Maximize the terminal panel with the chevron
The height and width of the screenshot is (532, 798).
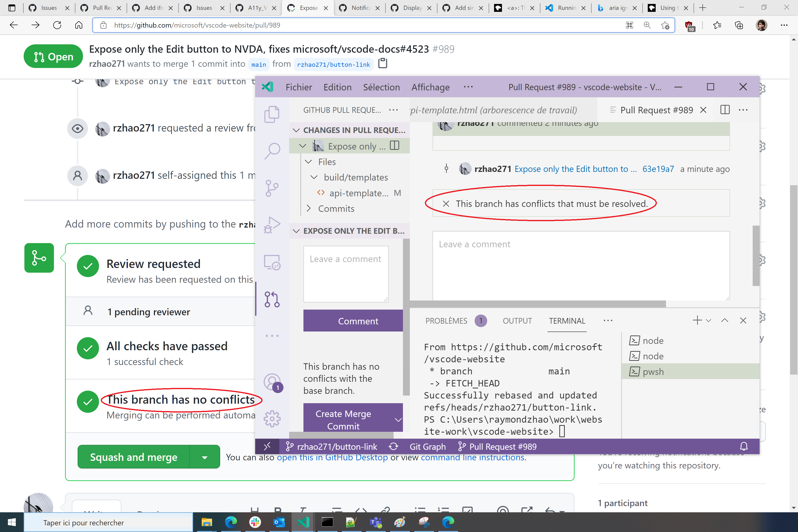[725, 320]
